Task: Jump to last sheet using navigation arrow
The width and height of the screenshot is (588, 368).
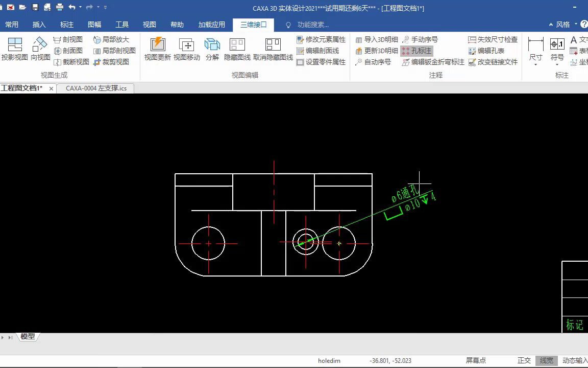Action: (11, 337)
